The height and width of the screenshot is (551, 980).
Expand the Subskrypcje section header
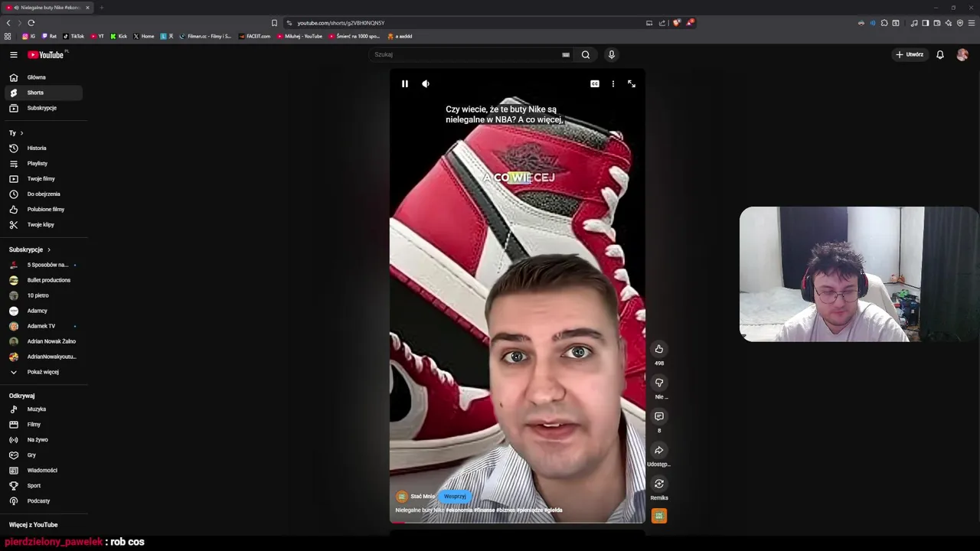pyautogui.click(x=30, y=249)
